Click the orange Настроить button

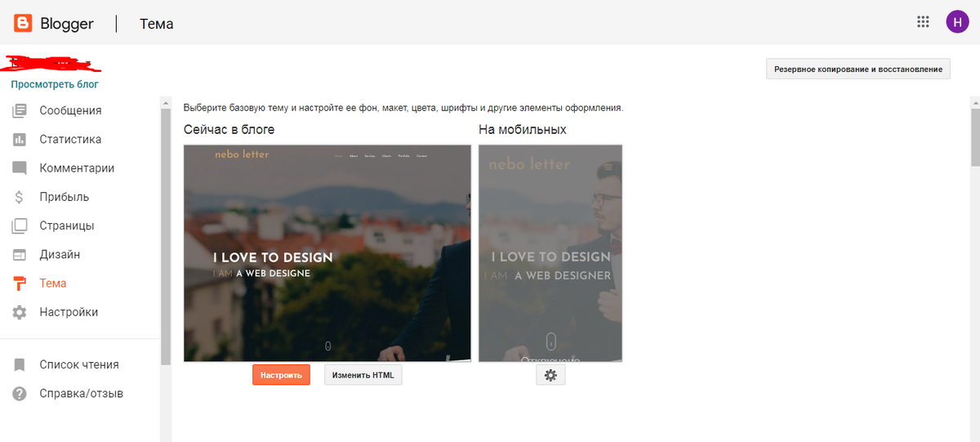(281, 375)
